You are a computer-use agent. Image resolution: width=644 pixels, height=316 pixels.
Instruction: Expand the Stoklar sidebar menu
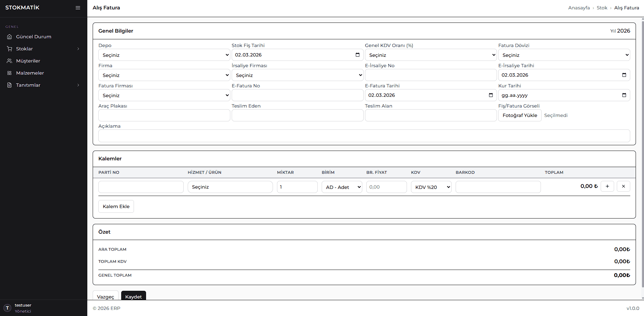(43, 49)
